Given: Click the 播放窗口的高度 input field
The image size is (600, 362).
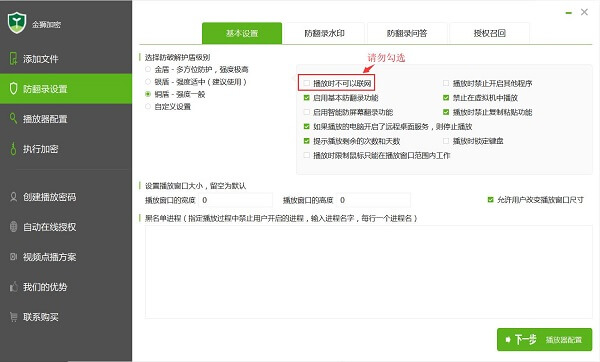Looking at the screenshot, I should (373, 200).
